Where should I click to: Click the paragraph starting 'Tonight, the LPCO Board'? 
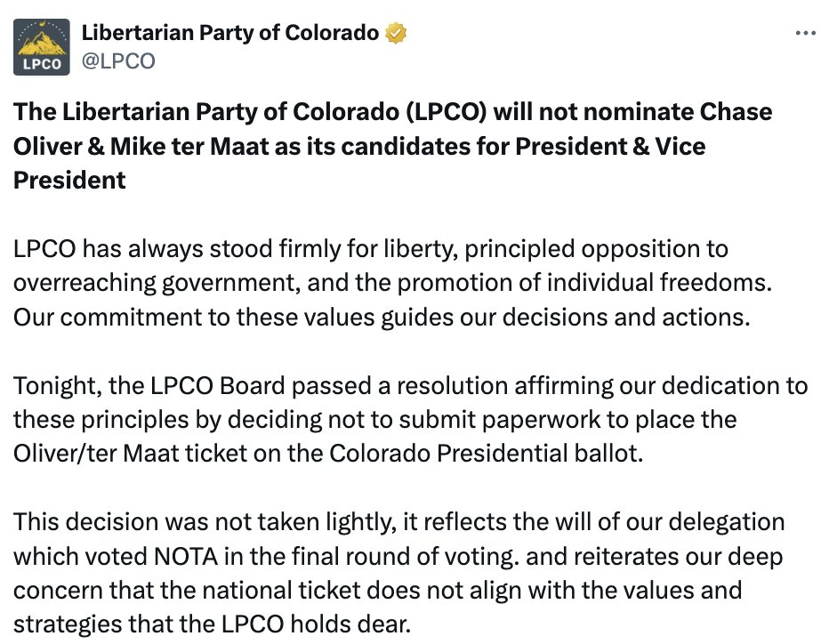pyautogui.click(x=410, y=419)
